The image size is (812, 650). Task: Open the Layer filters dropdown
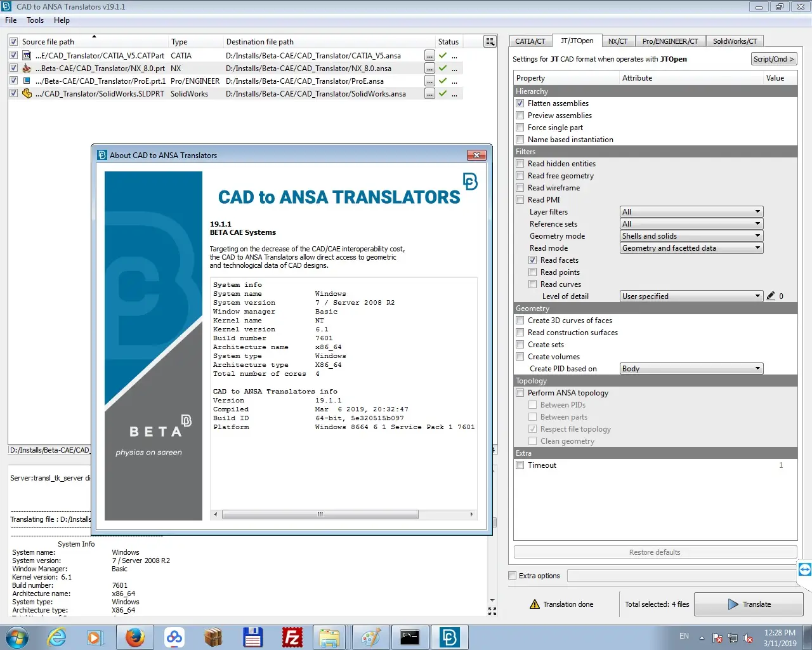(x=691, y=212)
